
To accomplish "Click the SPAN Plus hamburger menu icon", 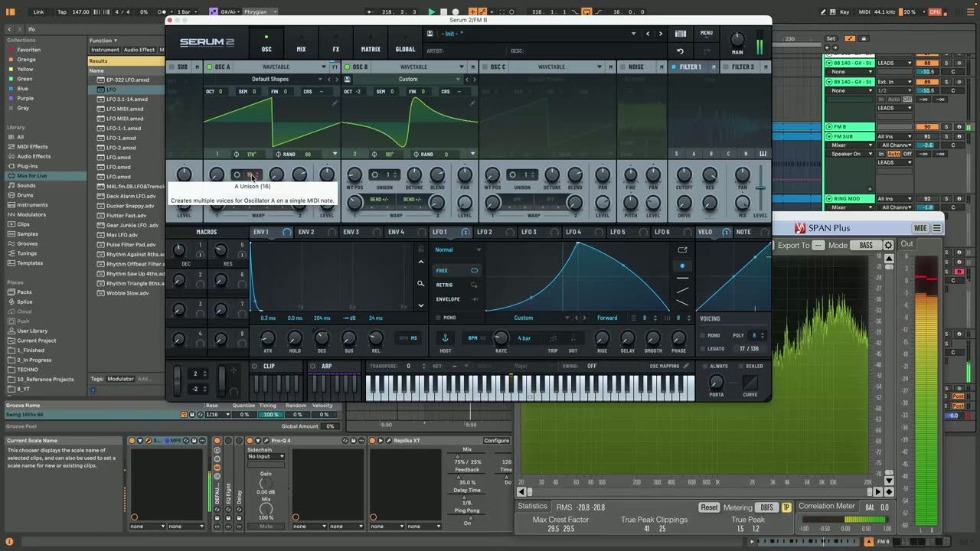I will (936, 228).
